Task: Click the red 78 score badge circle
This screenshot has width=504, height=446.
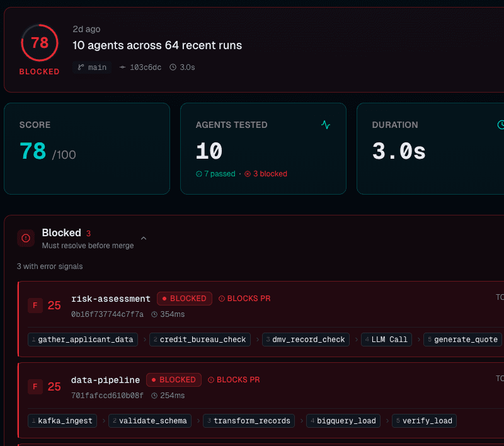Action: 39,43
